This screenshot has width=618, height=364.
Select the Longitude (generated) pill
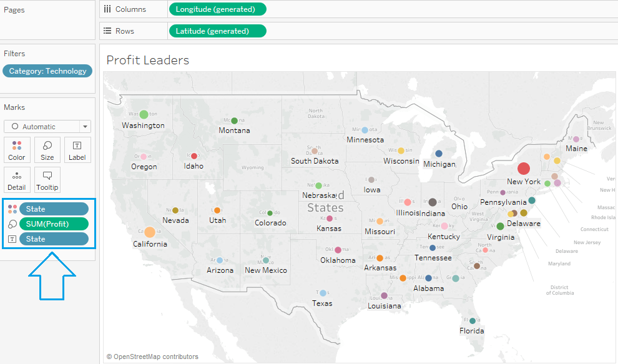click(x=217, y=9)
